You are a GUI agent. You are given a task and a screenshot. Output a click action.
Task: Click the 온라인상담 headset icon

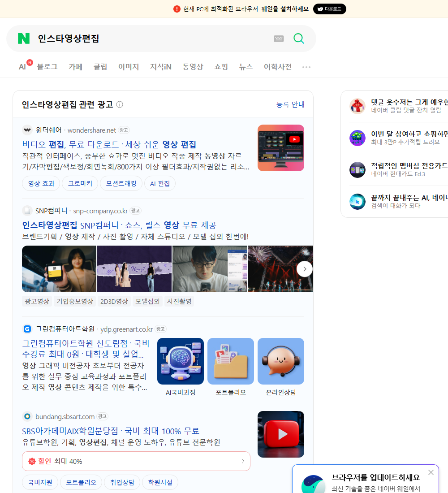coord(281,361)
